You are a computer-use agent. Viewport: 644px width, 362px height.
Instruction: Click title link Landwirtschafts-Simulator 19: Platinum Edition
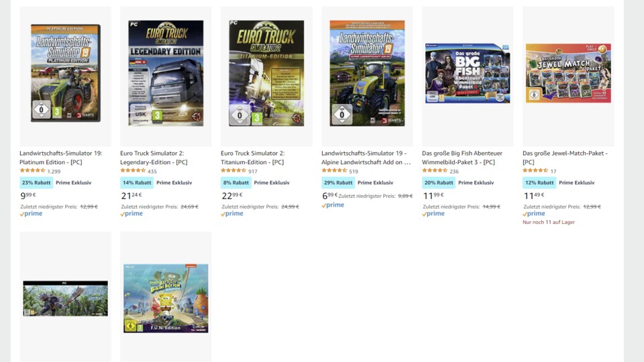pos(61,158)
